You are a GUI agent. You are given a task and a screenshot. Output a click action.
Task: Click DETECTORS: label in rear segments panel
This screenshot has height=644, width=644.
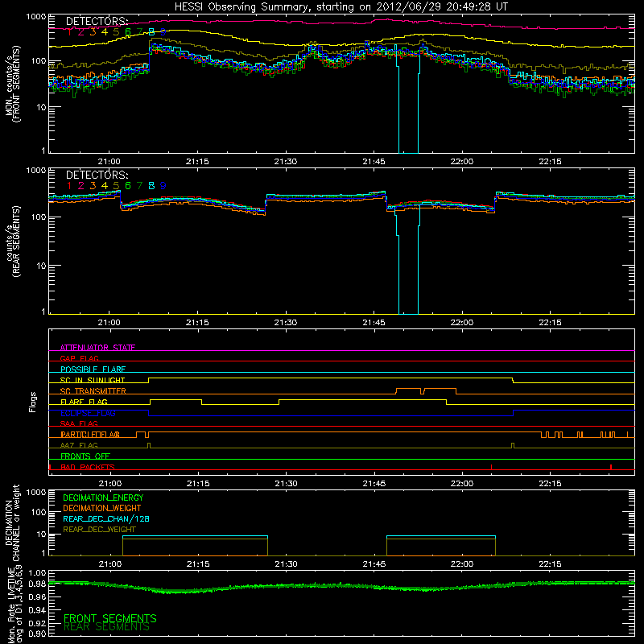(x=97, y=175)
